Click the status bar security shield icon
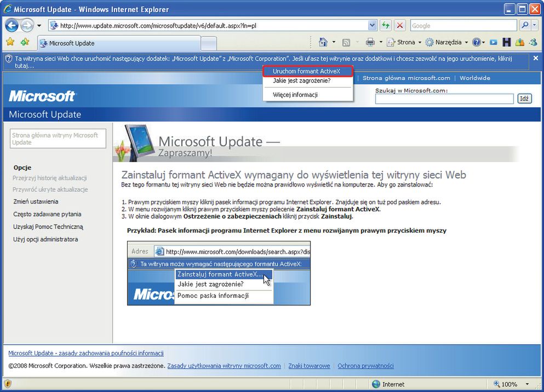544x392 pixels. tap(8, 384)
